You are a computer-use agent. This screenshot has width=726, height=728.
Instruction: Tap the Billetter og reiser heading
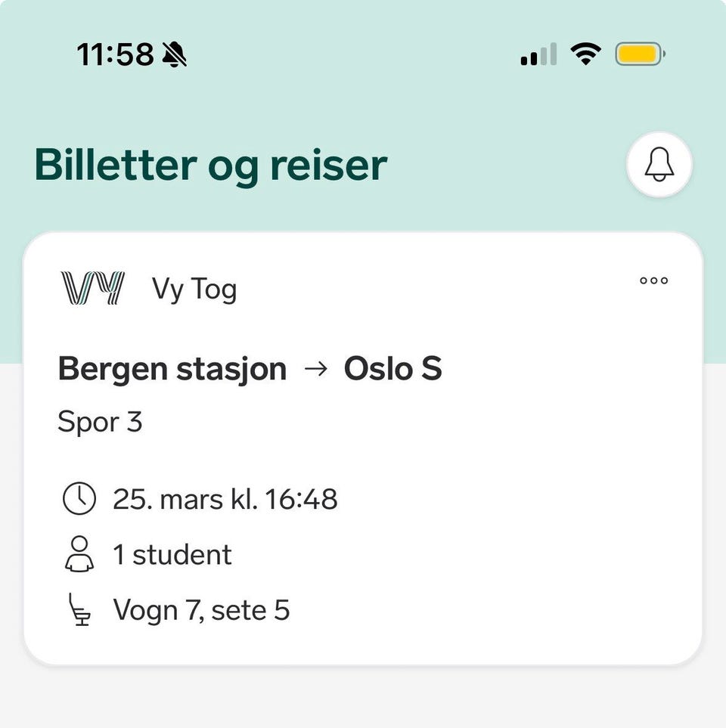211,166
